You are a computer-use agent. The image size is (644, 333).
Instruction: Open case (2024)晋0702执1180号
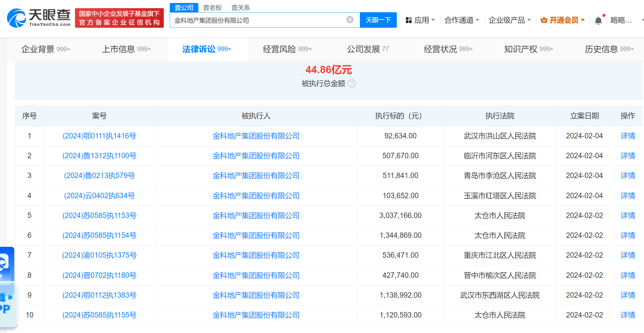coord(99,275)
